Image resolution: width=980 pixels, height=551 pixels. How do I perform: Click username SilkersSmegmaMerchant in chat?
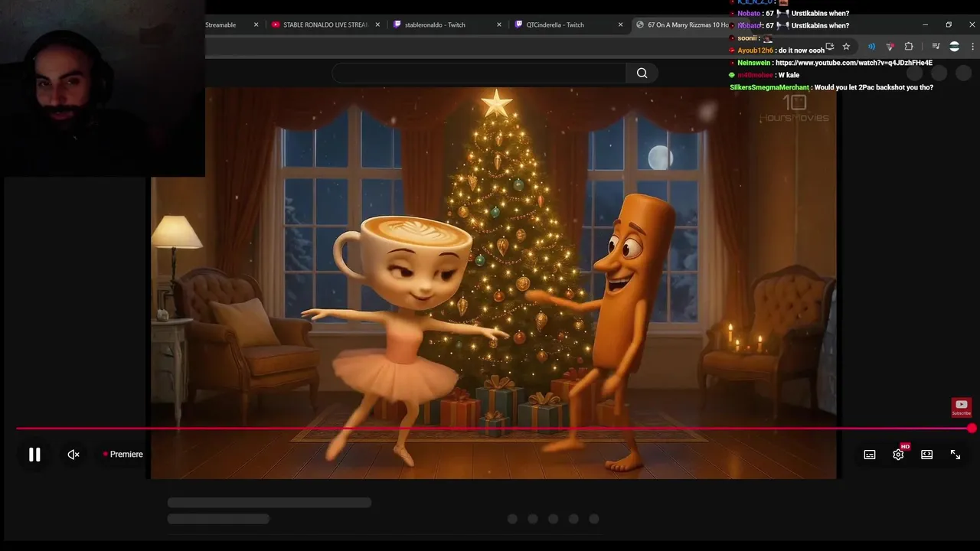[769, 87]
